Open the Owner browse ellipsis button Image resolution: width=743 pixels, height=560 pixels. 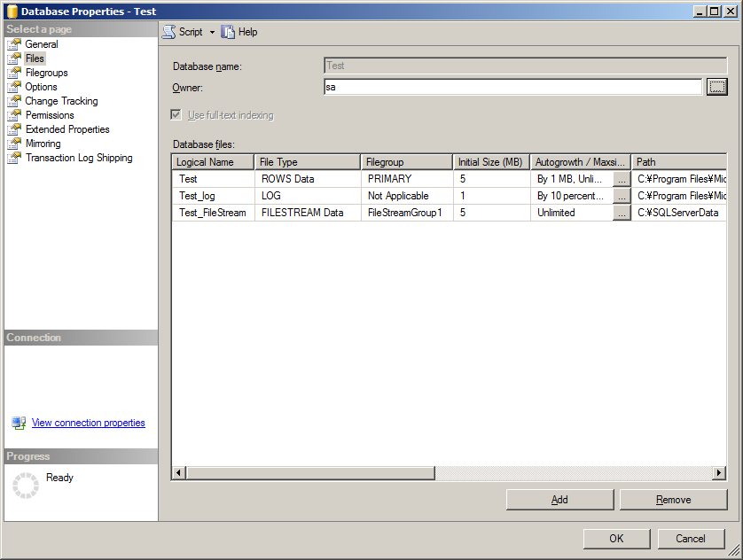click(716, 87)
